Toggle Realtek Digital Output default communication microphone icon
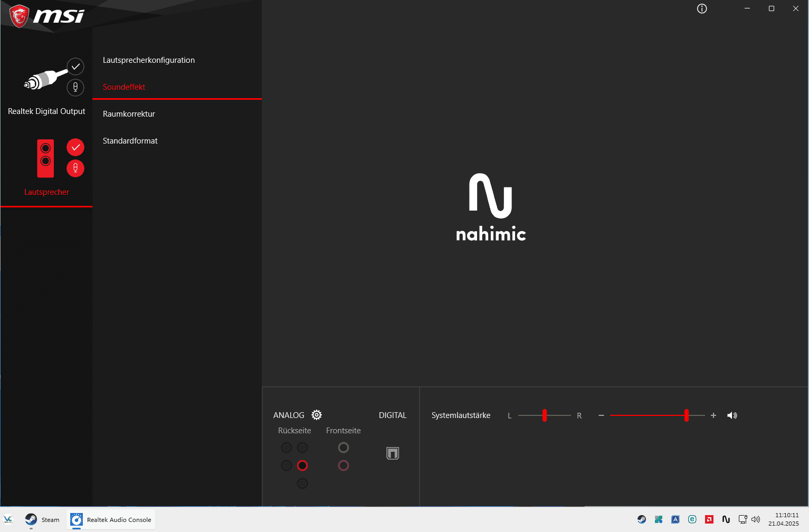The width and height of the screenshot is (809, 532). click(75, 87)
